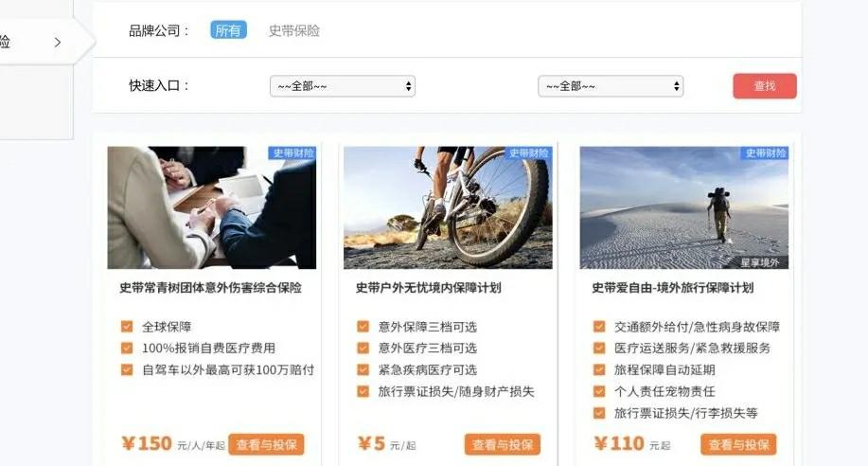Toggle the 紧急疾病医疗可选 checkbox
The height and width of the screenshot is (466, 868).
[363, 369]
